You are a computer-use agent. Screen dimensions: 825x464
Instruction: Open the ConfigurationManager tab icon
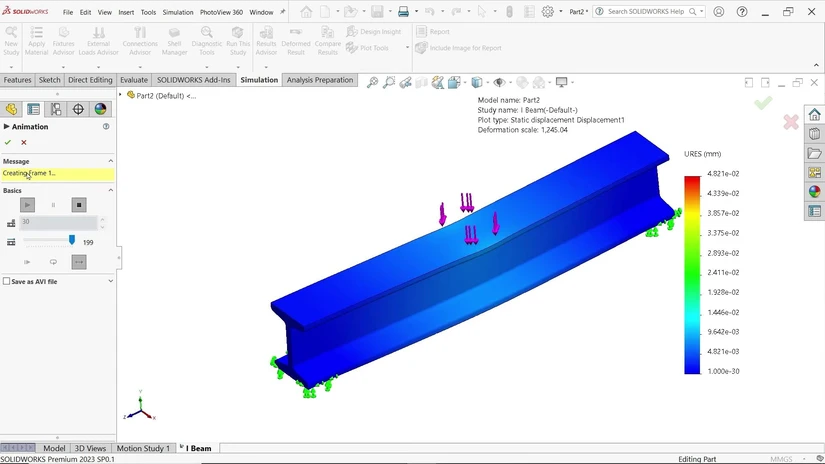(56, 109)
